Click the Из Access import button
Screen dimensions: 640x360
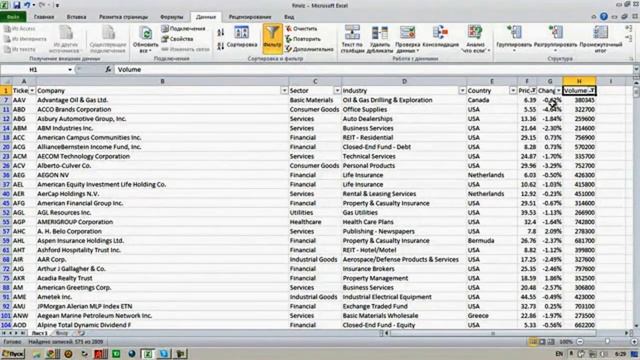click(x=20, y=29)
